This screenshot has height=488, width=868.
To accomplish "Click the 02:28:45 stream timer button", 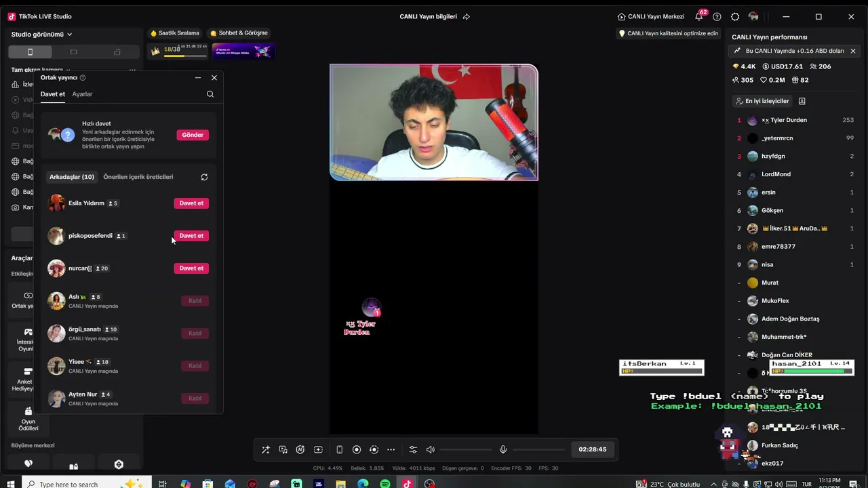I will tap(593, 449).
